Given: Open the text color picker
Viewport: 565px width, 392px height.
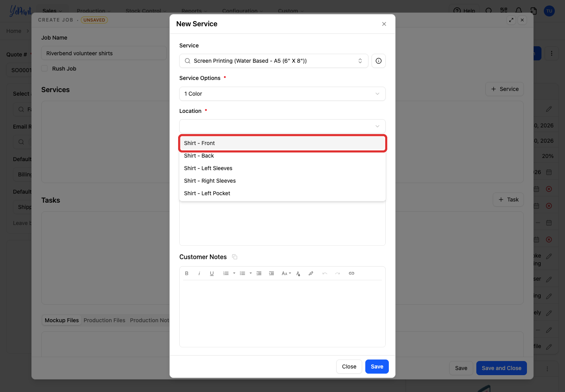Looking at the screenshot, I should pos(298,274).
